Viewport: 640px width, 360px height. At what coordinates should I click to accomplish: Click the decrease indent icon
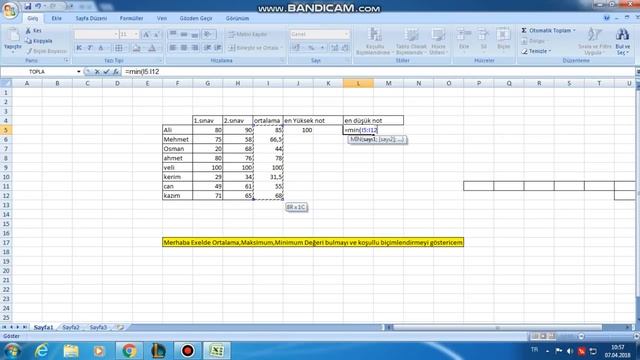208,48
